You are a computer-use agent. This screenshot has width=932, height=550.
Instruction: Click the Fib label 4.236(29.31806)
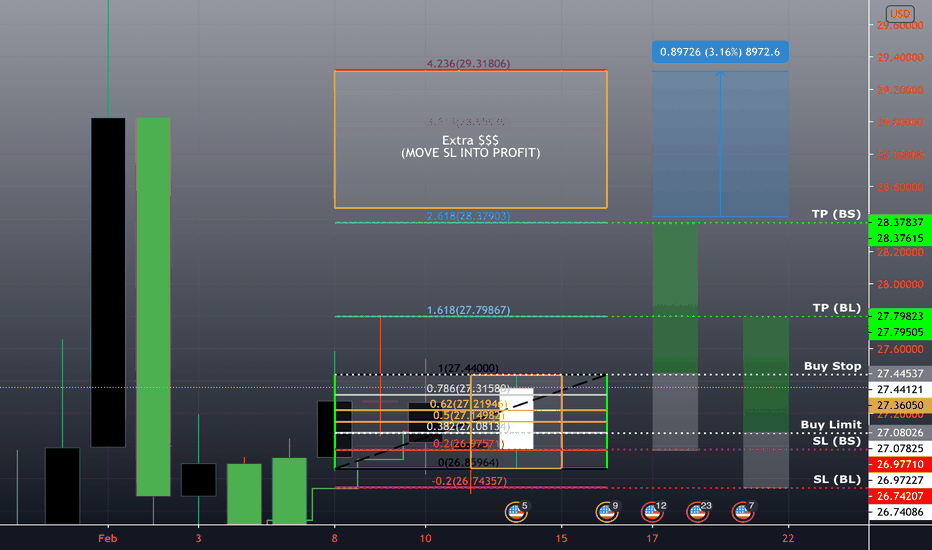tap(468, 64)
